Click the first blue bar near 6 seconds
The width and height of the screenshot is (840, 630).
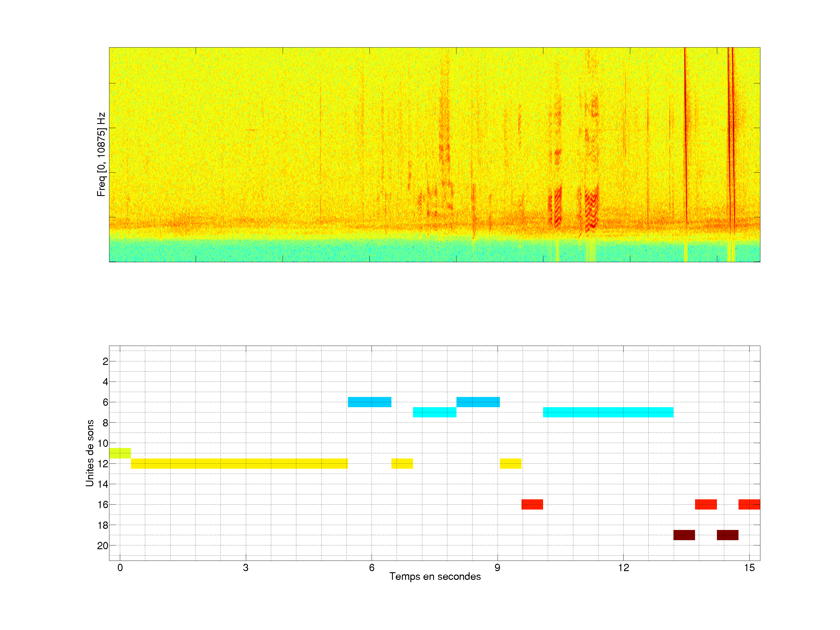point(369,402)
